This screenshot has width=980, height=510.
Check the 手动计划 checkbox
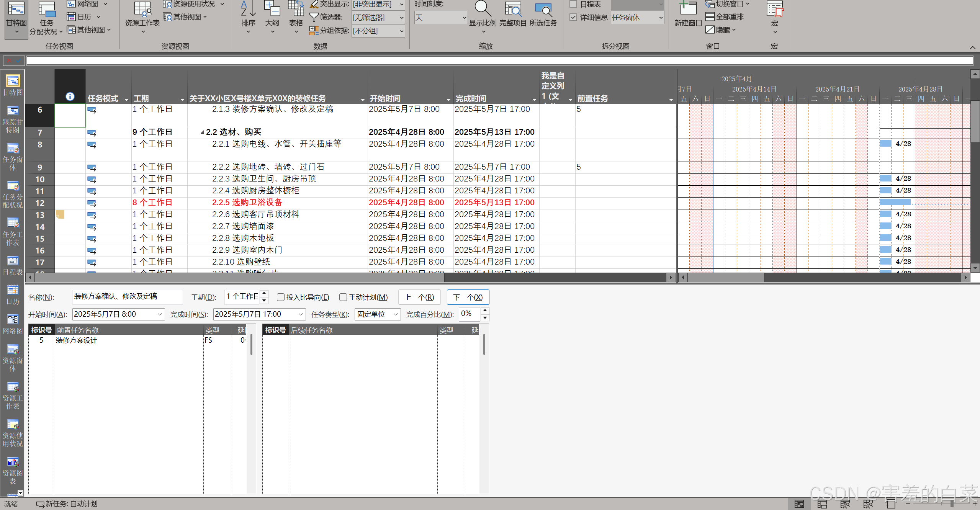point(343,297)
